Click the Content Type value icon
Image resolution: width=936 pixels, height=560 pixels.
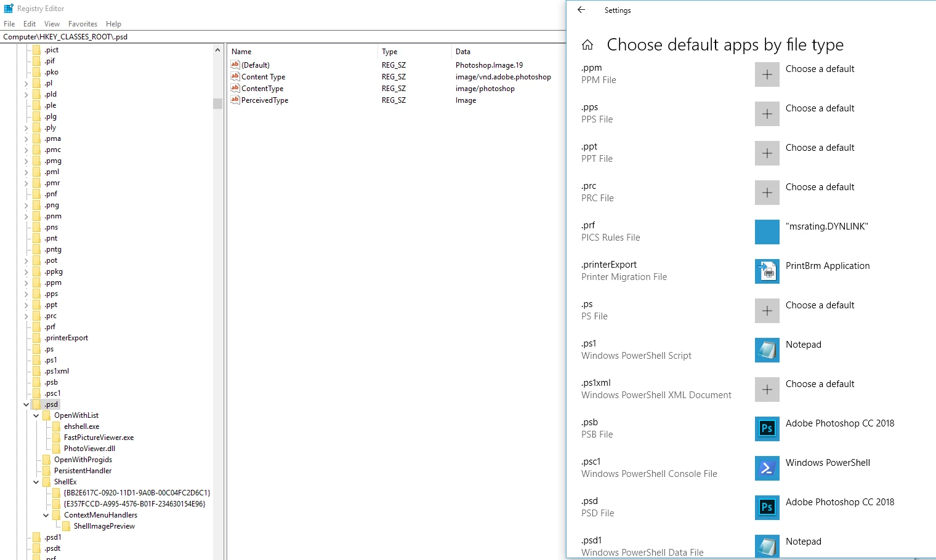tap(235, 76)
